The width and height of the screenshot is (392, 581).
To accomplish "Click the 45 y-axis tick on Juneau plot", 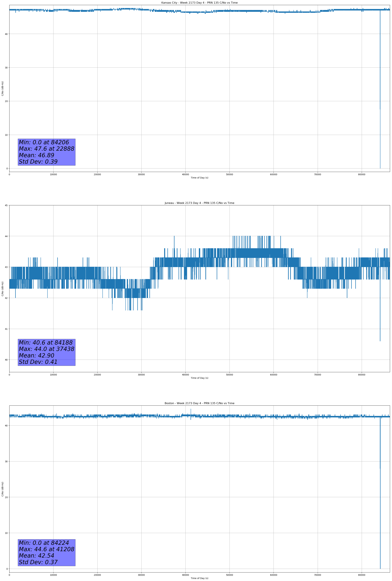I will pyautogui.click(x=6, y=206).
